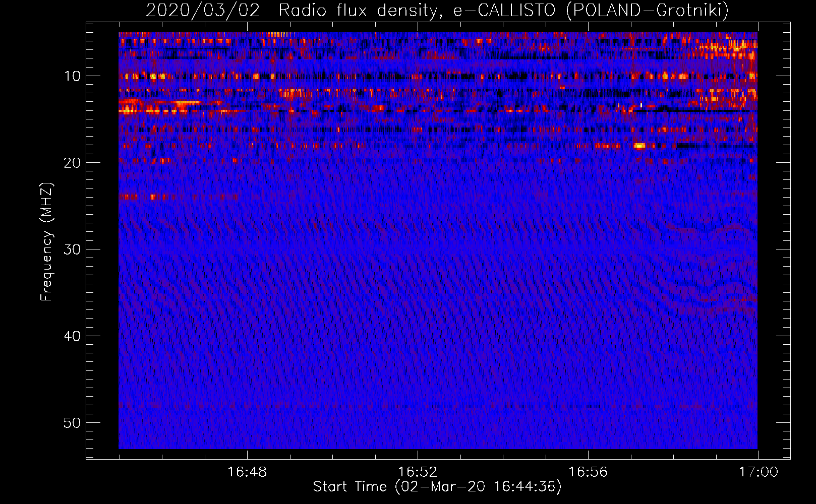Click the 30 MHz frequency tick label
816x504 pixels.
tap(73, 249)
